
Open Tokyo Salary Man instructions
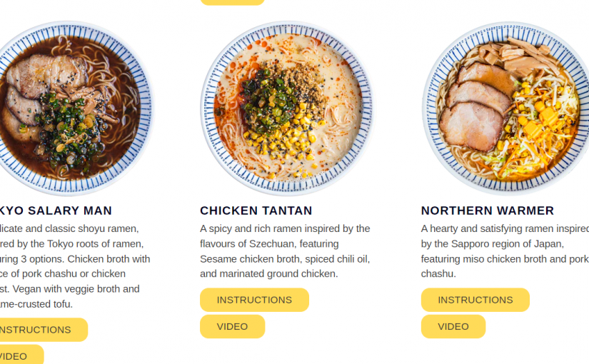[41, 330]
